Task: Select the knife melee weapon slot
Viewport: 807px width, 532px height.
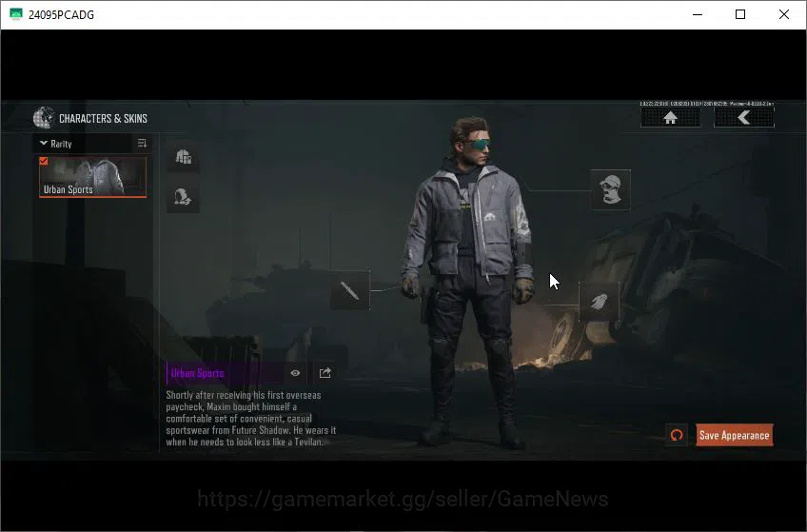Action: tap(350, 290)
